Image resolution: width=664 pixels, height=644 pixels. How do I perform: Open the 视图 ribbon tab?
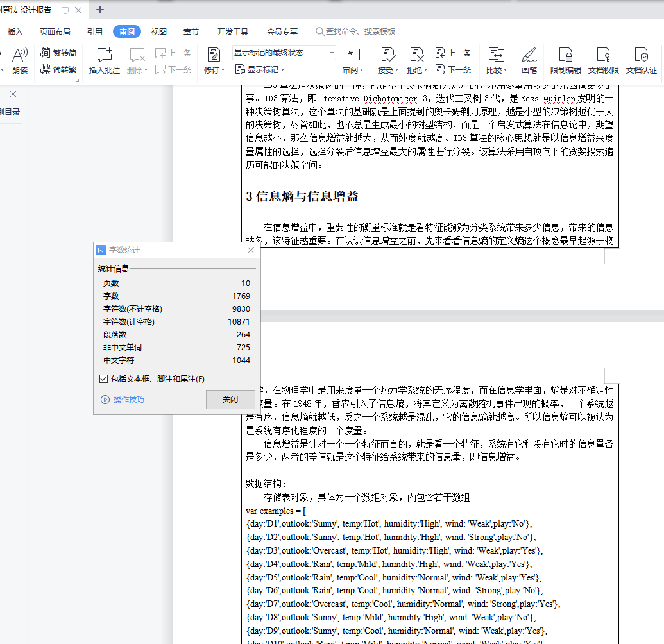(159, 32)
